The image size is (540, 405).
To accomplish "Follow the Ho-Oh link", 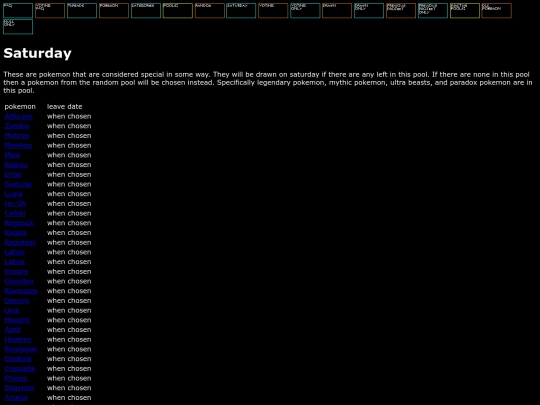I will pos(15,204).
